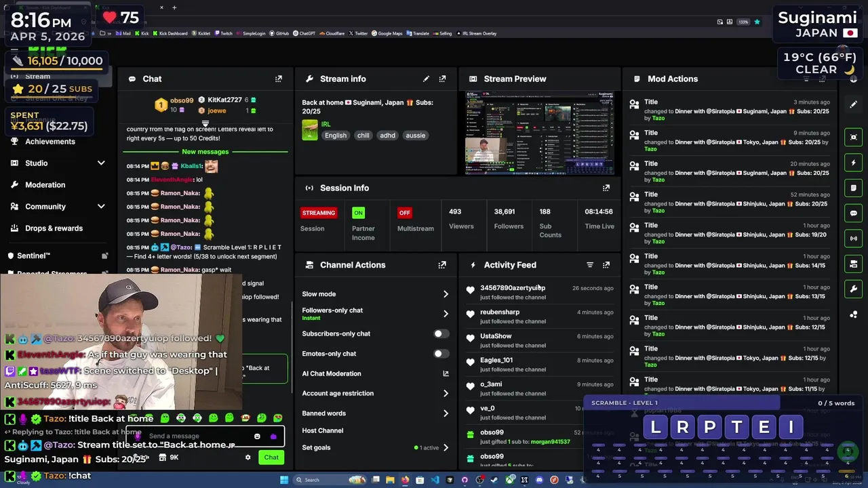This screenshot has height=488, width=868.
Task: Click the IRL category link
Action: click(326, 125)
